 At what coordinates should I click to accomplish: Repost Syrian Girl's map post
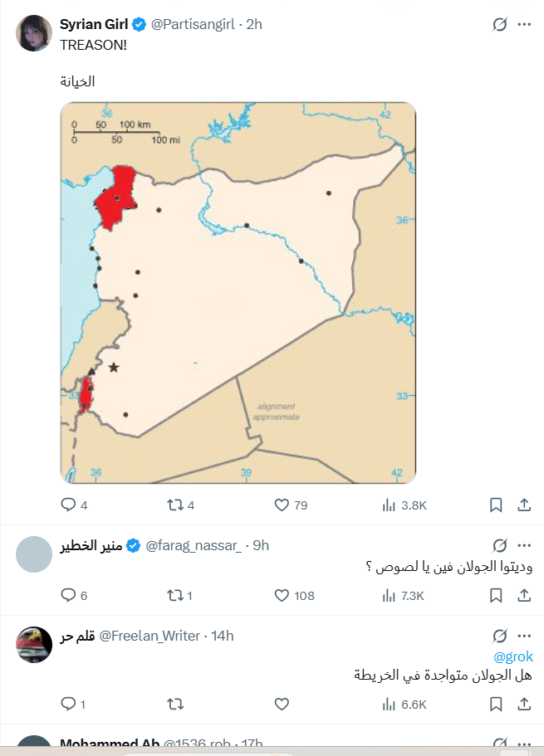click(x=176, y=505)
